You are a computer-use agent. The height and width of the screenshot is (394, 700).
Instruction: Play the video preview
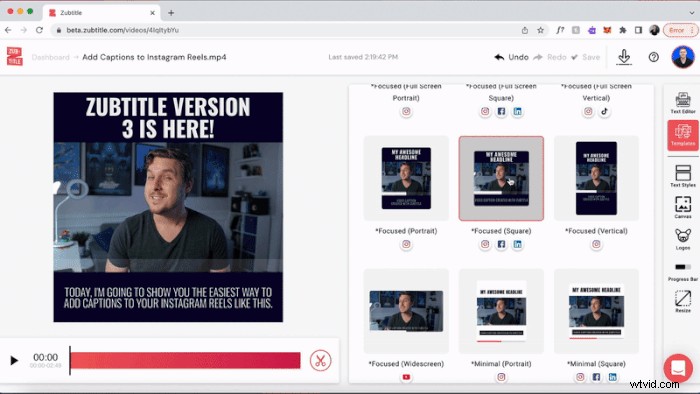coord(14,360)
